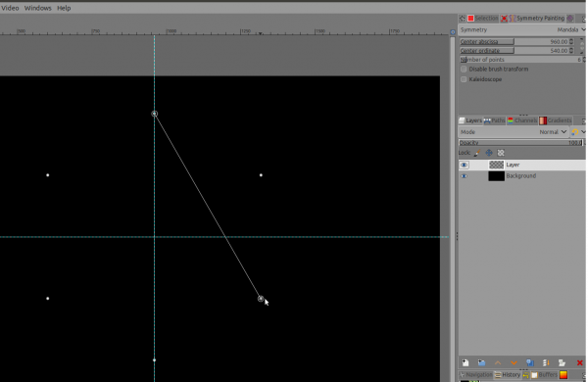Toggle lock alpha channel icon
588x382 pixels.
(x=501, y=153)
